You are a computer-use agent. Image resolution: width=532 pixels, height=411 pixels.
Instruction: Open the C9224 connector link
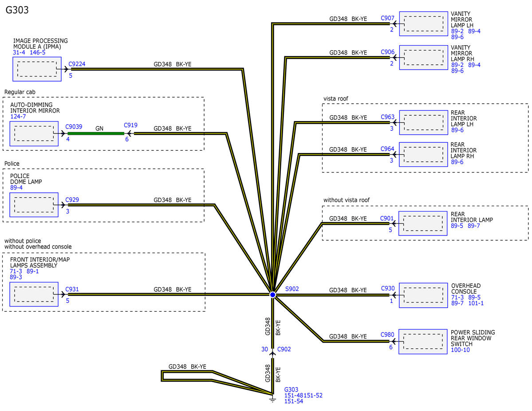(77, 64)
